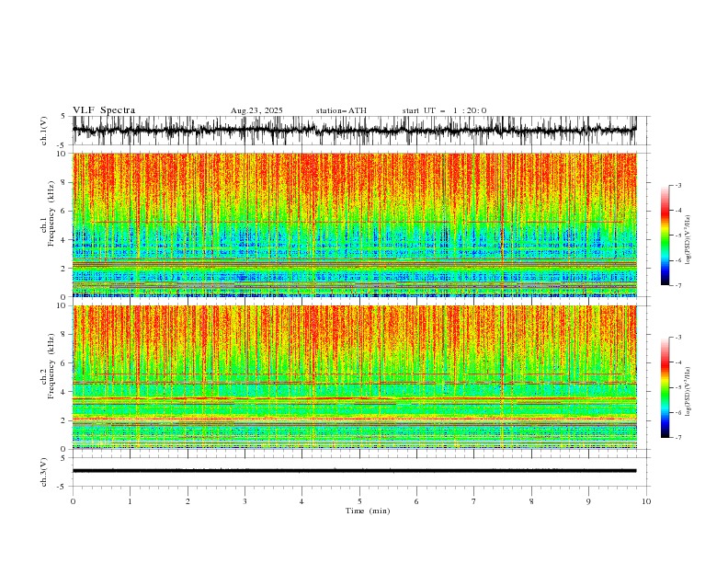This screenshot has height=563, width=728.
Task: Click the ch.1 "Frequency (kHz)" axis label
Action: (x=51, y=214)
